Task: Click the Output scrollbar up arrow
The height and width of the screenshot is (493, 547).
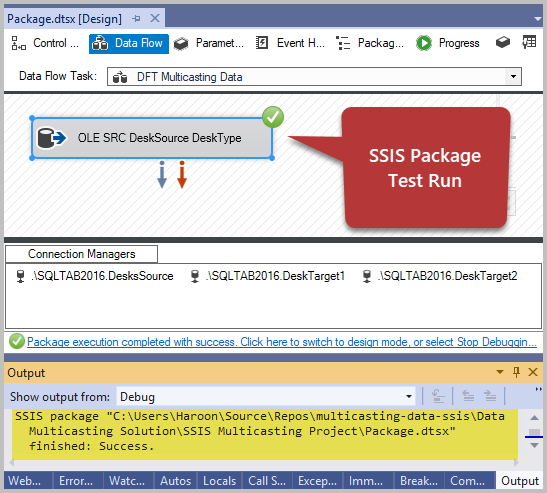Action: (534, 417)
